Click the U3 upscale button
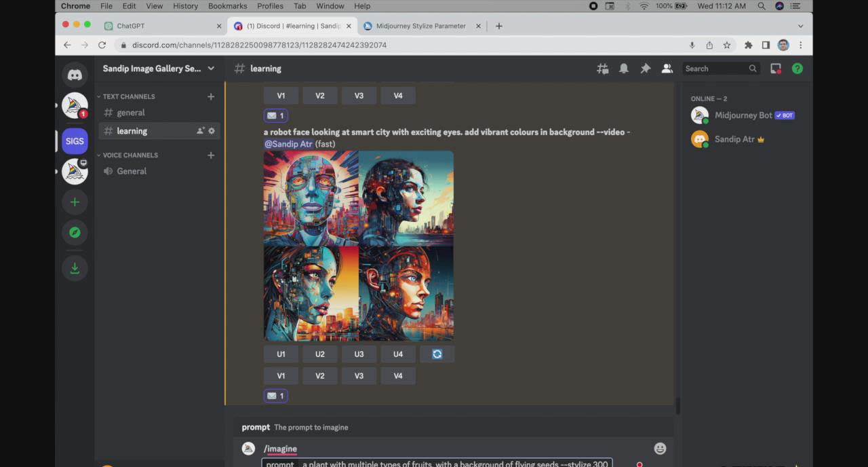The height and width of the screenshot is (467, 868). coord(359,354)
